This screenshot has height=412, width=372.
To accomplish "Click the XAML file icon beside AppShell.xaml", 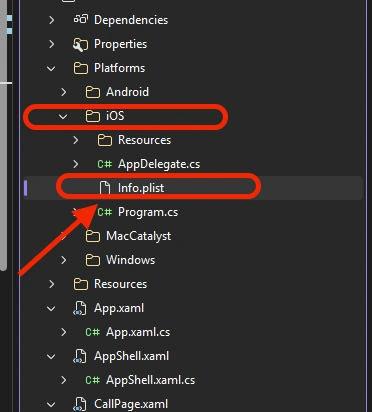I will click(80, 356).
